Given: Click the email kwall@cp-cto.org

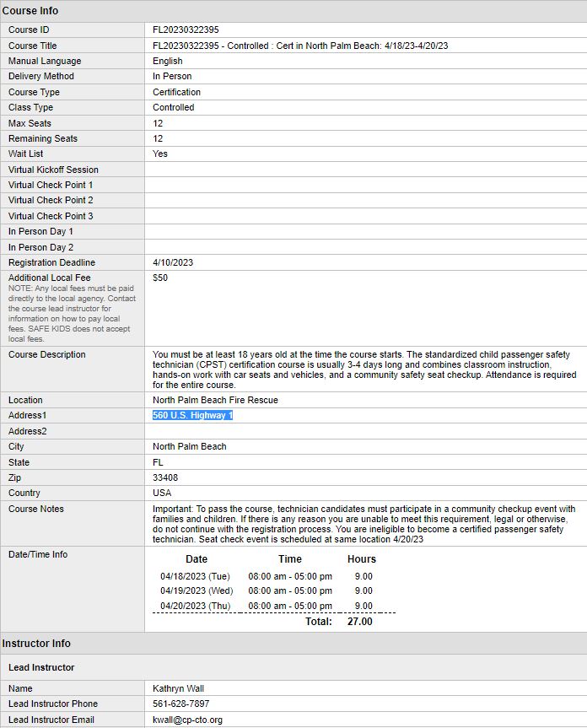Looking at the screenshot, I should pos(187,720).
